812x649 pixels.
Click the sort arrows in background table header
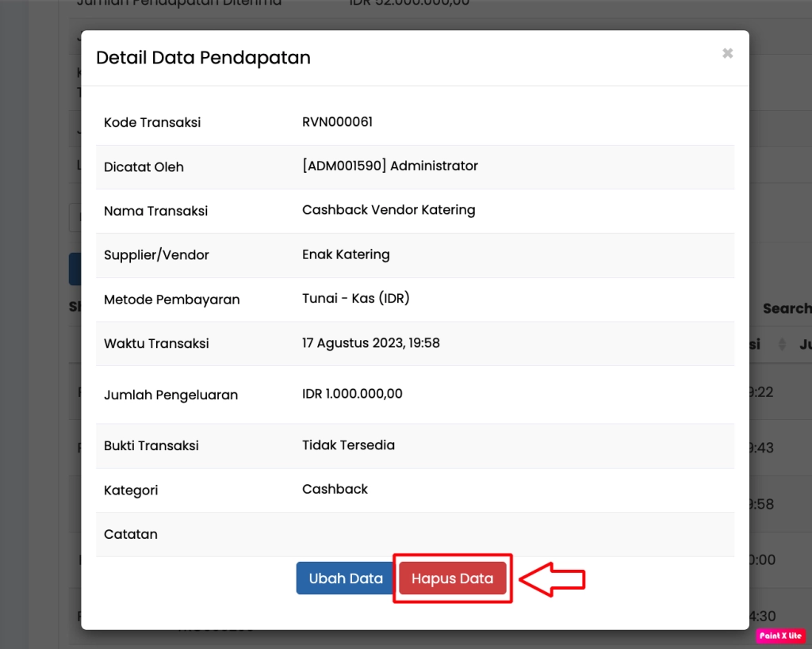pos(781,345)
